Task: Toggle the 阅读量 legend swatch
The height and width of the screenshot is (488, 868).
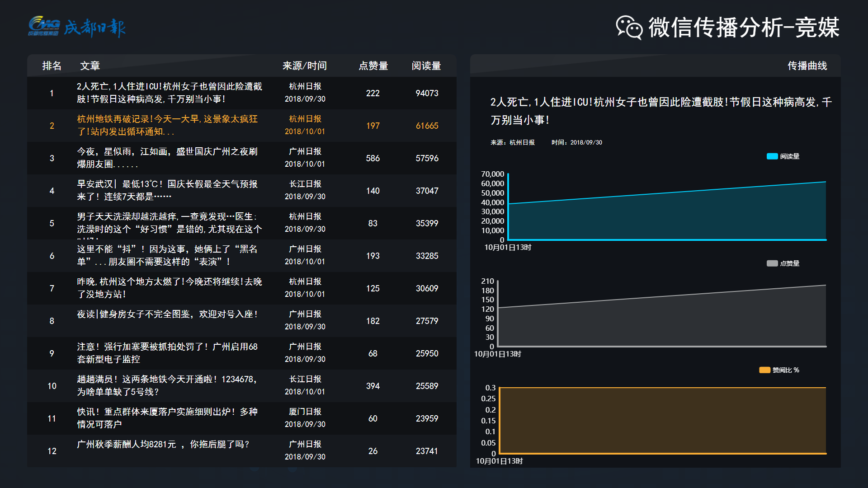Action: tap(772, 156)
